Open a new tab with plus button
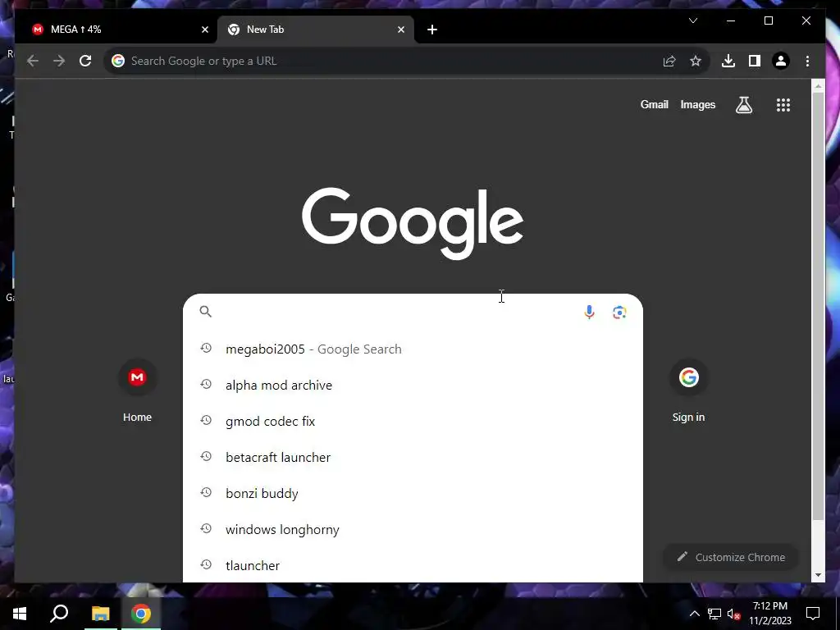Screen dimensions: 840x630 tap(432, 30)
